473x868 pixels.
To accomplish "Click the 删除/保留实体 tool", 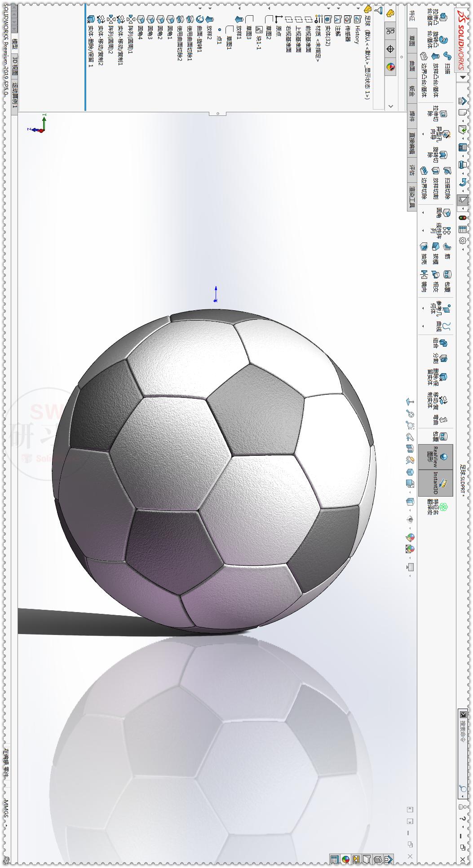I will click(437, 376).
